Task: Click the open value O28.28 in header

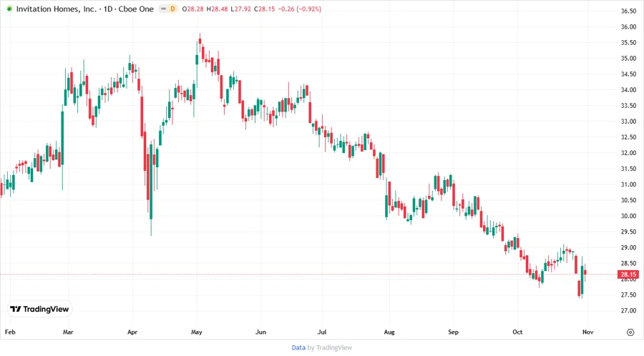Action: click(193, 9)
